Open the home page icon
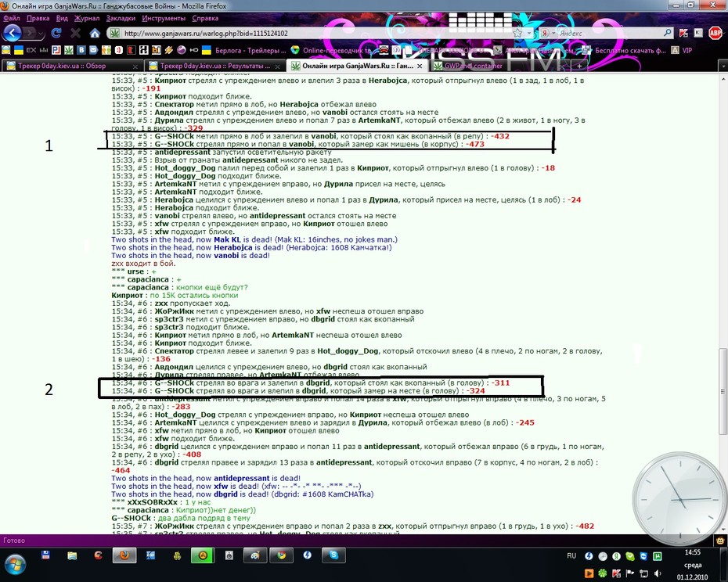The width and height of the screenshot is (728, 582). tap(95, 33)
